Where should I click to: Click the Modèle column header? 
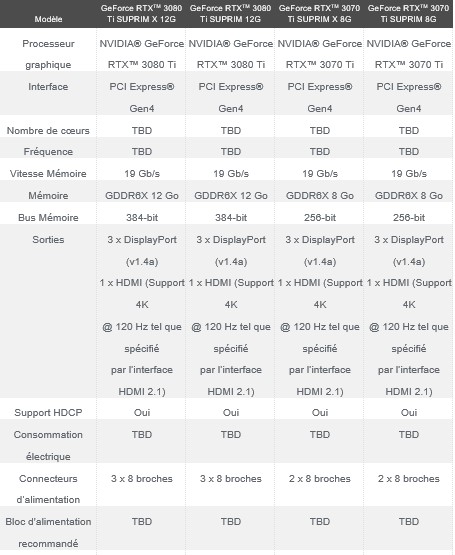coord(48,19)
